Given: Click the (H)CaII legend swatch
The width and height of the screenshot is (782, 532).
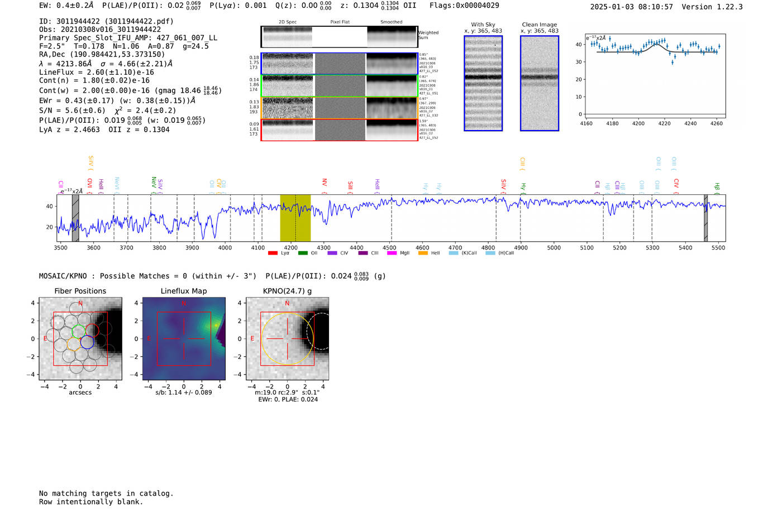Looking at the screenshot, I should (x=490, y=253).
